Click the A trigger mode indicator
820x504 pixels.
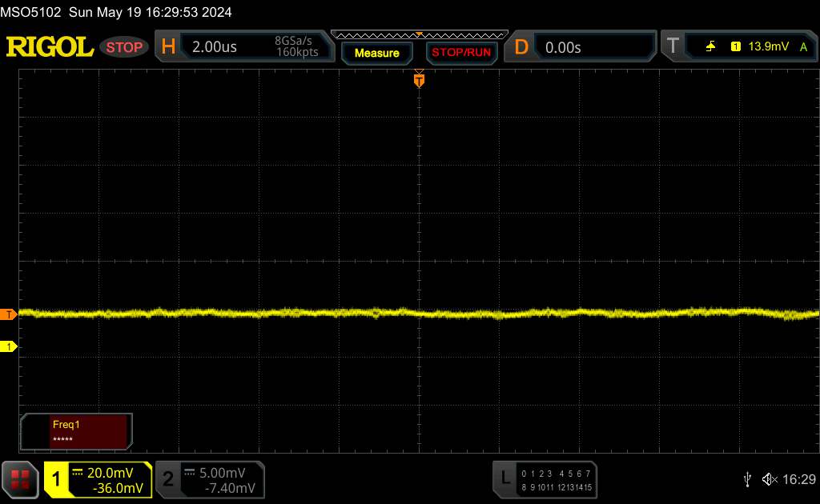click(x=803, y=47)
